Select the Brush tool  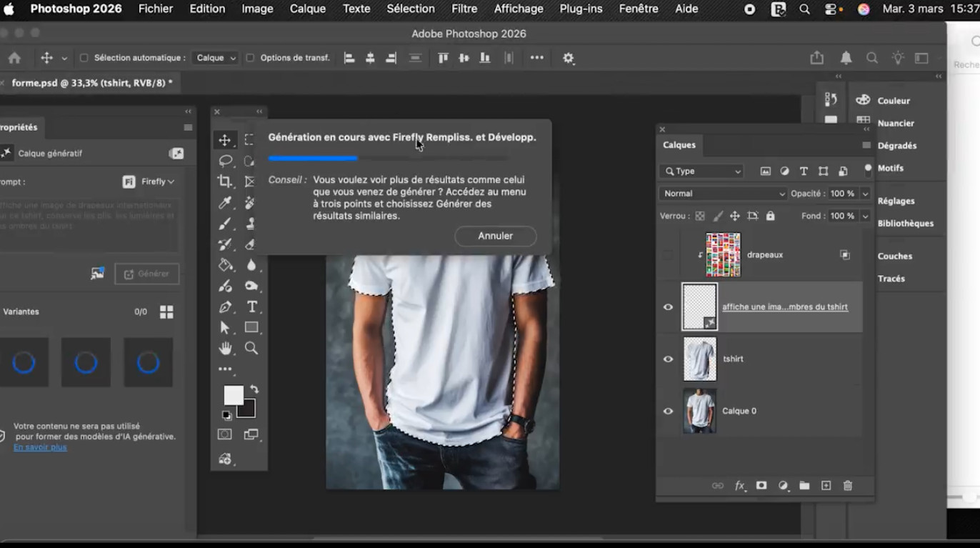click(x=225, y=224)
